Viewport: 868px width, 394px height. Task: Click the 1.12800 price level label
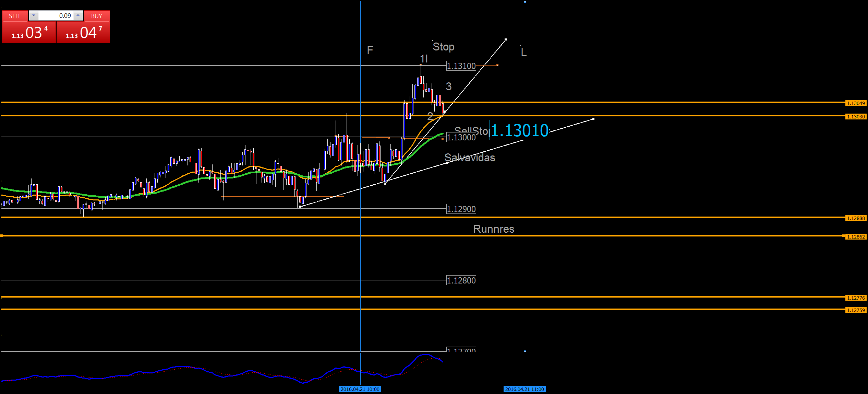461,280
